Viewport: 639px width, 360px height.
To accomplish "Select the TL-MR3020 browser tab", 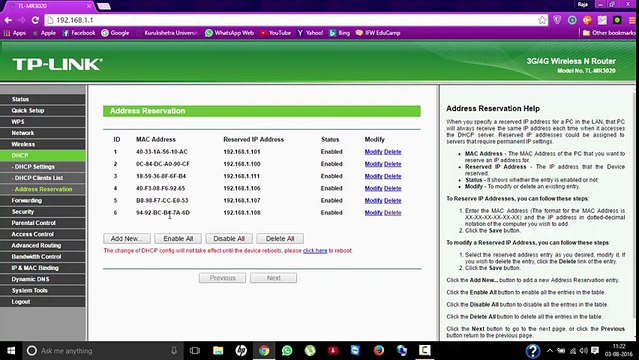I will click(x=49, y=6).
